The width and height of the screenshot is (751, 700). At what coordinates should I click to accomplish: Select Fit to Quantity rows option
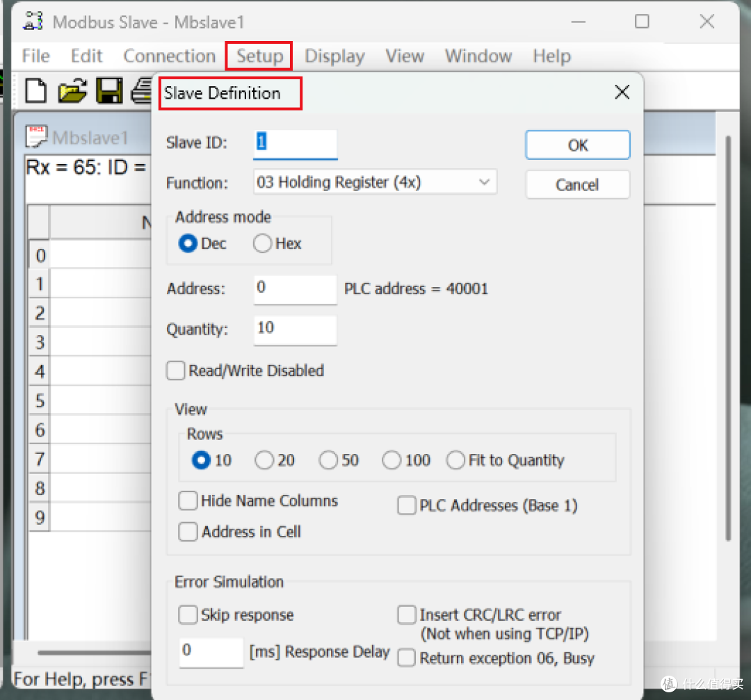coord(455,461)
